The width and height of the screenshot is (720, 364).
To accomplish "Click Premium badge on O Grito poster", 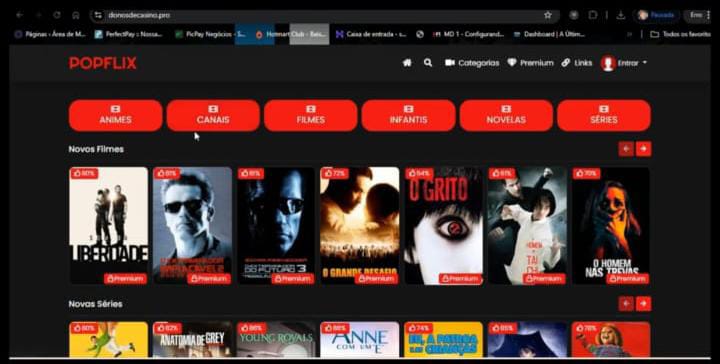I will [x=460, y=279].
